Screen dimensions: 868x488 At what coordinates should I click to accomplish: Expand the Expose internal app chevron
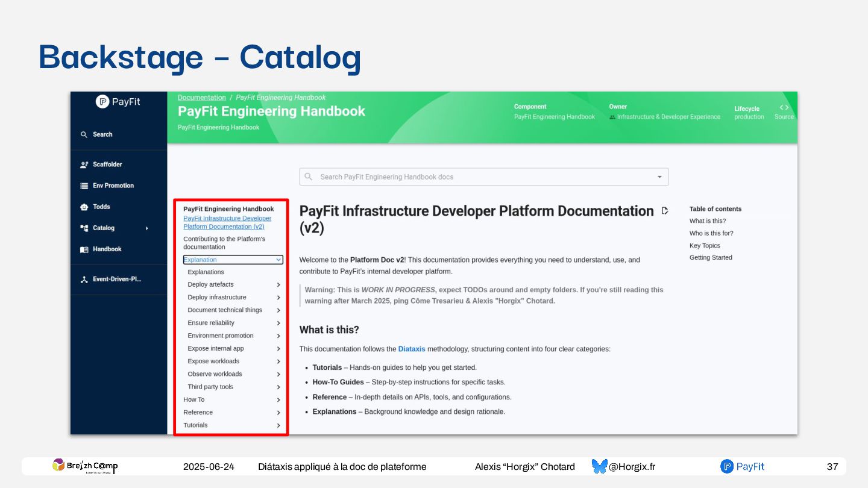coord(278,349)
